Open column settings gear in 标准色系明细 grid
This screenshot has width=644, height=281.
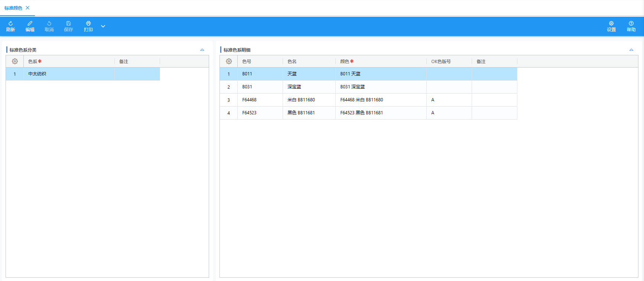click(229, 61)
